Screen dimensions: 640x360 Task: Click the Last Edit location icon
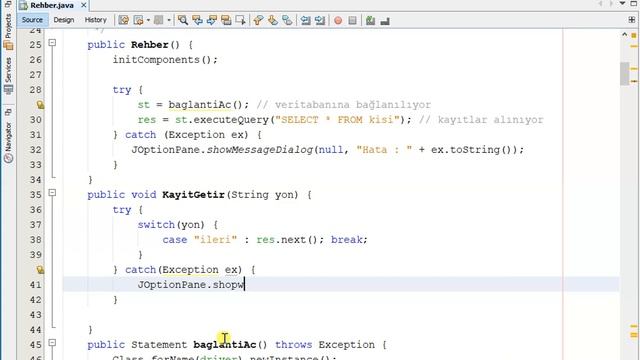pos(123,20)
